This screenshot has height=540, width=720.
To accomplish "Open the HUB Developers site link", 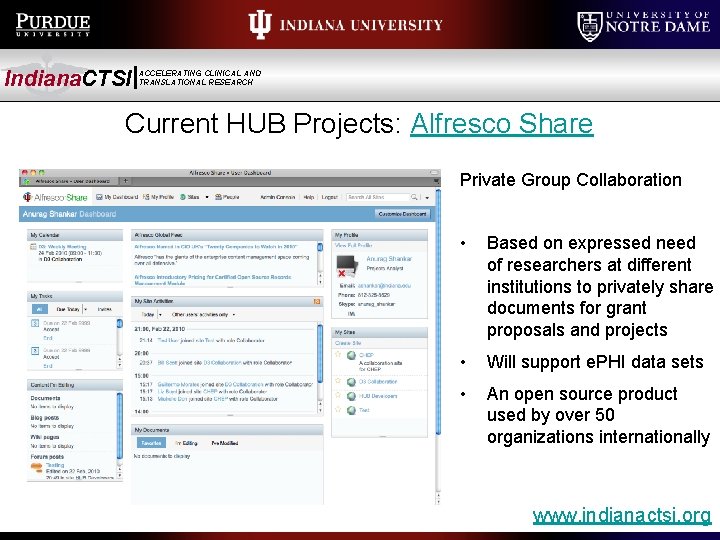I will [378, 396].
